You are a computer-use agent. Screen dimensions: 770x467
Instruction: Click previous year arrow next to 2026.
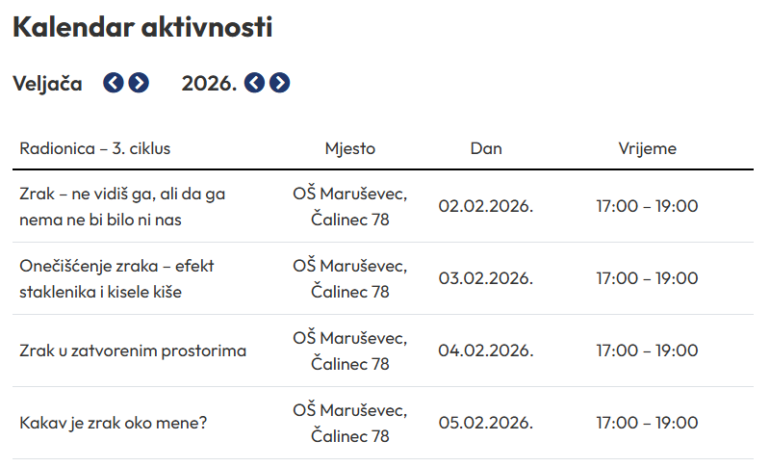point(255,83)
